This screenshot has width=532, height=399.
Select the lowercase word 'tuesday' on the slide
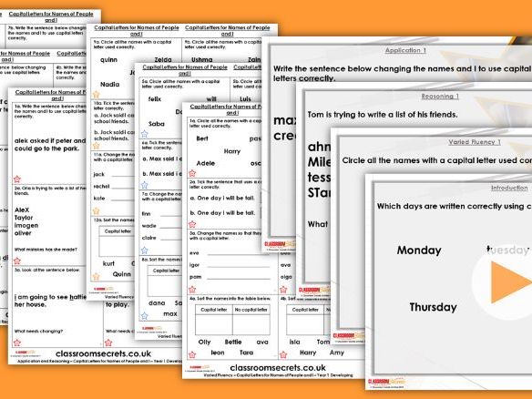tap(508, 251)
